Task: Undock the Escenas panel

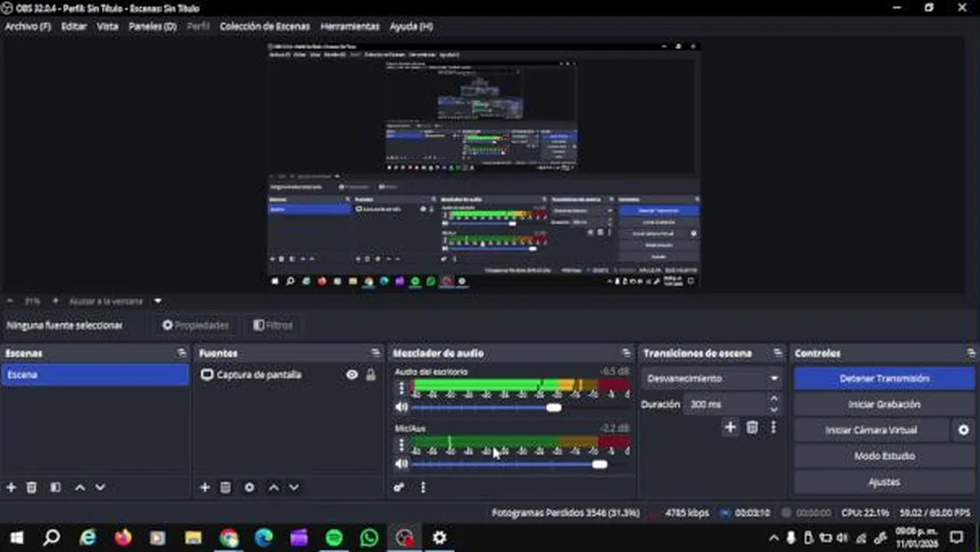Action: [x=182, y=353]
